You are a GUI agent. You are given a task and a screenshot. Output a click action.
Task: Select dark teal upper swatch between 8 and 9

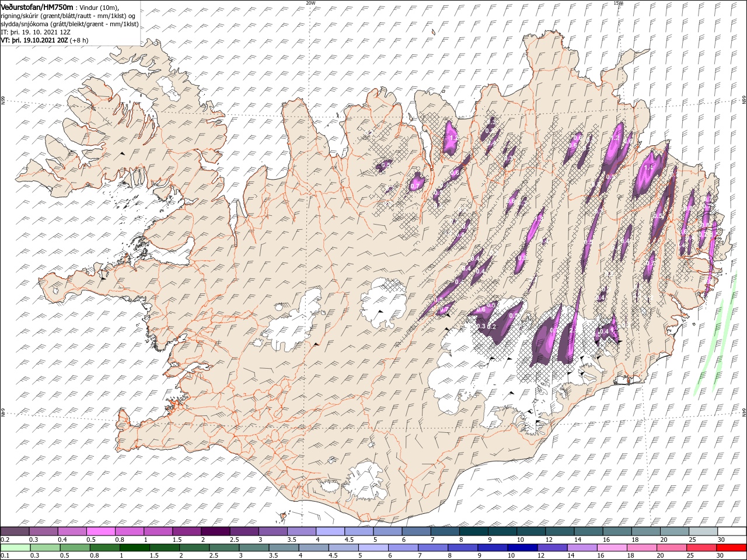(x=473, y=531)
